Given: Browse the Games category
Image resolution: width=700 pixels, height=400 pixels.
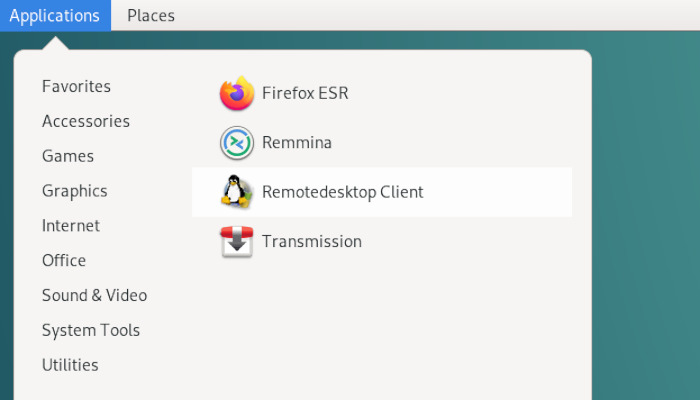Looking at the screenshot, I should pos(68,156).
